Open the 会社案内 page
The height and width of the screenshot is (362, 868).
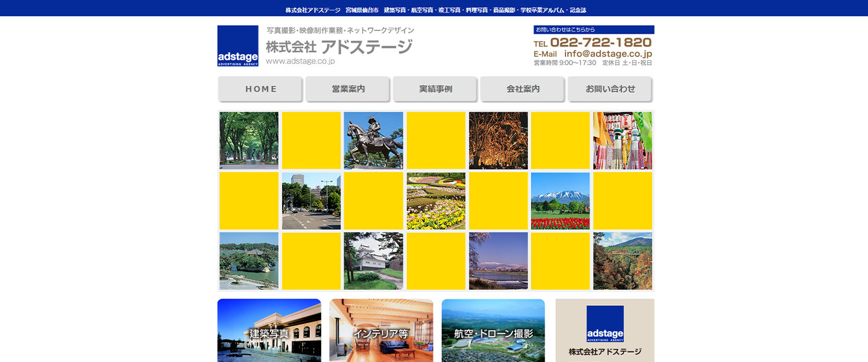click(x=522, y=89)
